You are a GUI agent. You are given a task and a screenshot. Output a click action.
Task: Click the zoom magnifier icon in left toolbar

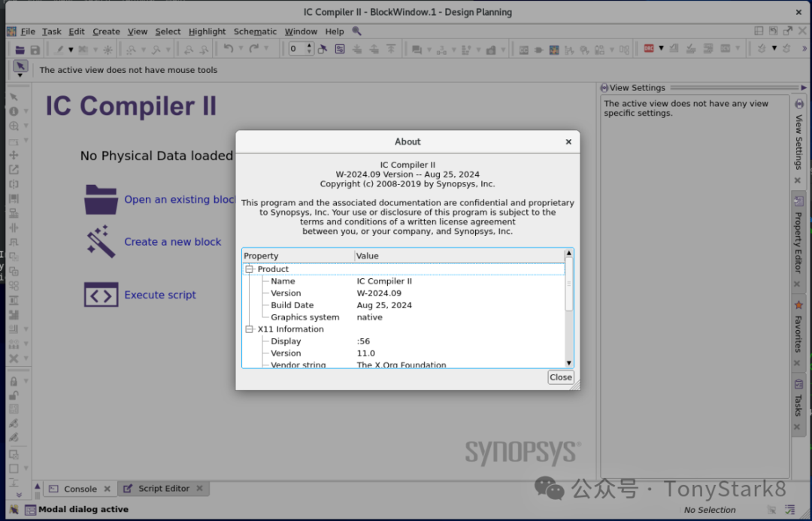pos(14,126)
